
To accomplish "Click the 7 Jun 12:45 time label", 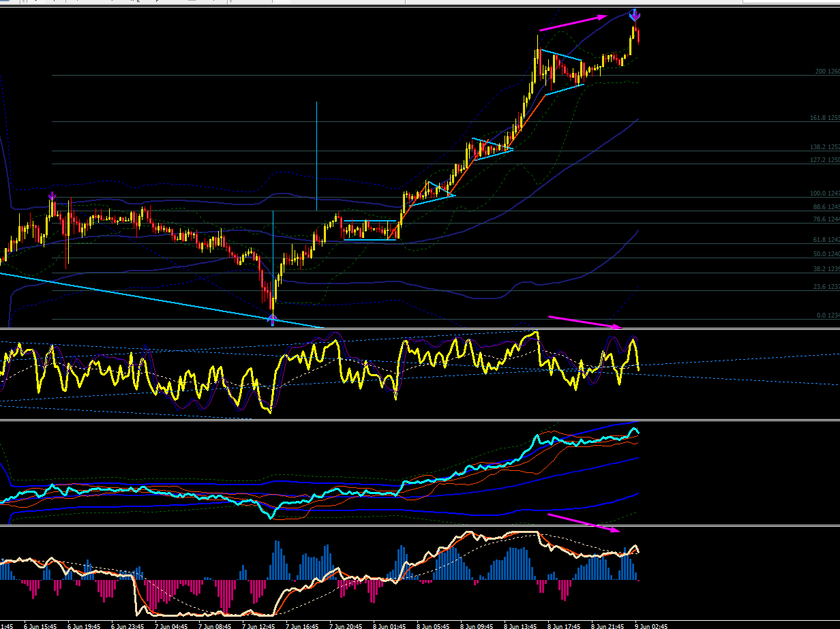I will (259, 625).
